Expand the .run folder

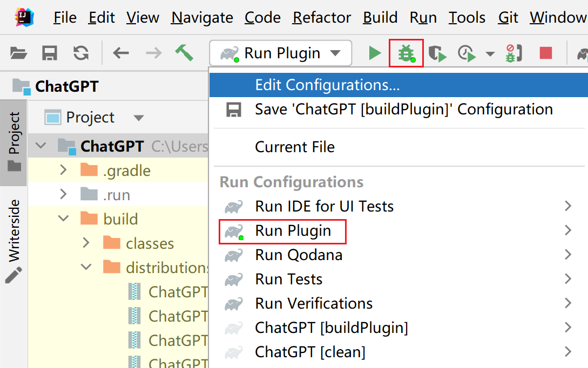[63, 194]
